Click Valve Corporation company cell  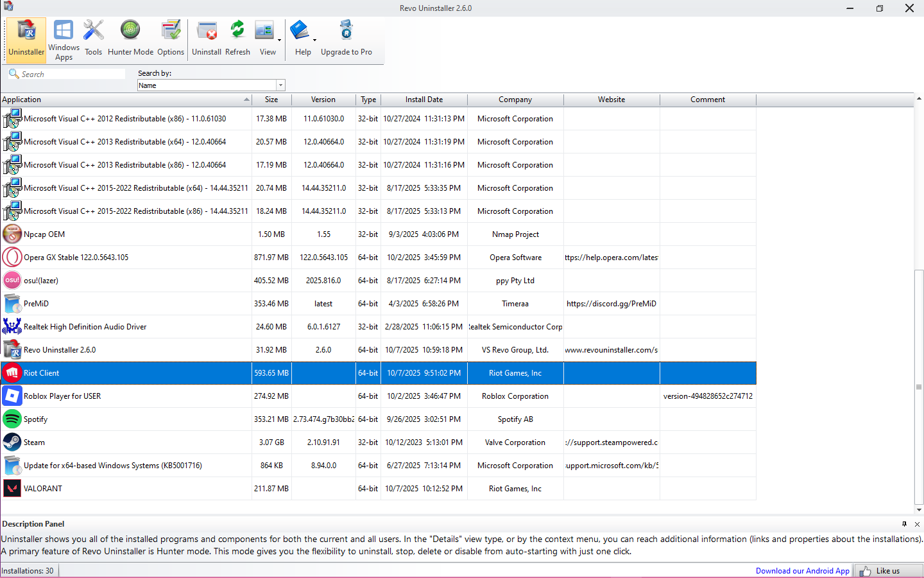[x=515, y=442]
